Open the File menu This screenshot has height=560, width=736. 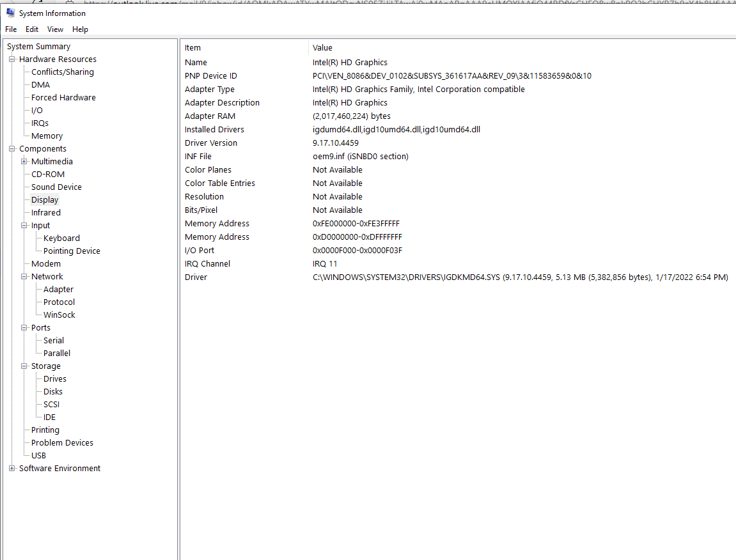[11, 29]
